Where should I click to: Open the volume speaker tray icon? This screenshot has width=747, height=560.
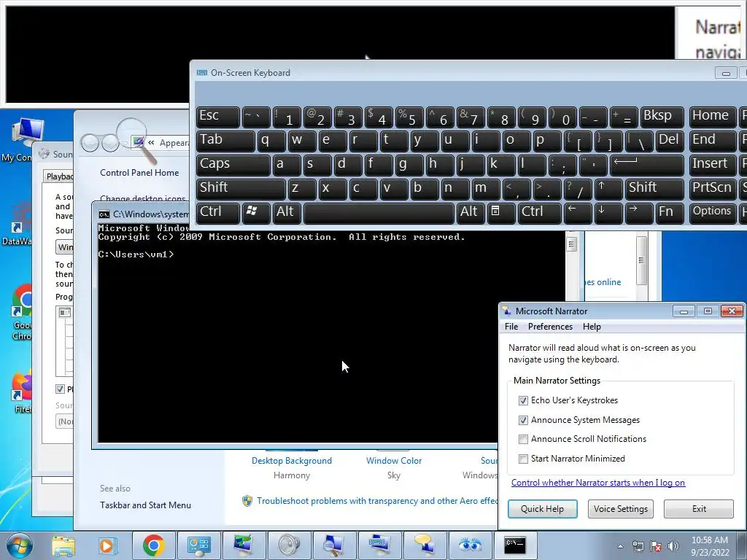673,546
